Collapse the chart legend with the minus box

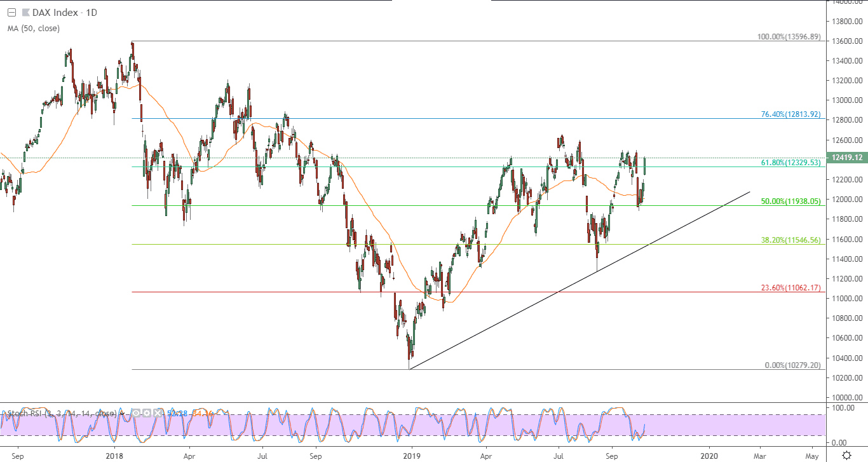coord(11,13)
